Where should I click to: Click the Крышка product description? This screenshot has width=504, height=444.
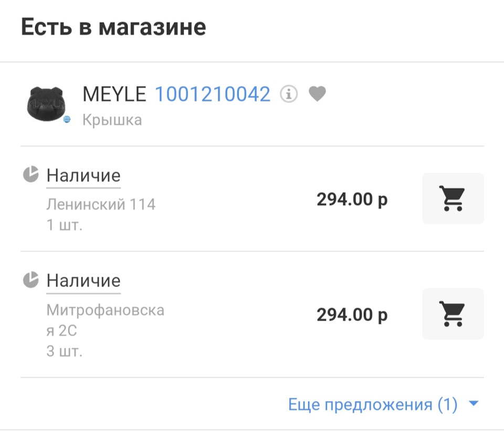tap(112, 120)
